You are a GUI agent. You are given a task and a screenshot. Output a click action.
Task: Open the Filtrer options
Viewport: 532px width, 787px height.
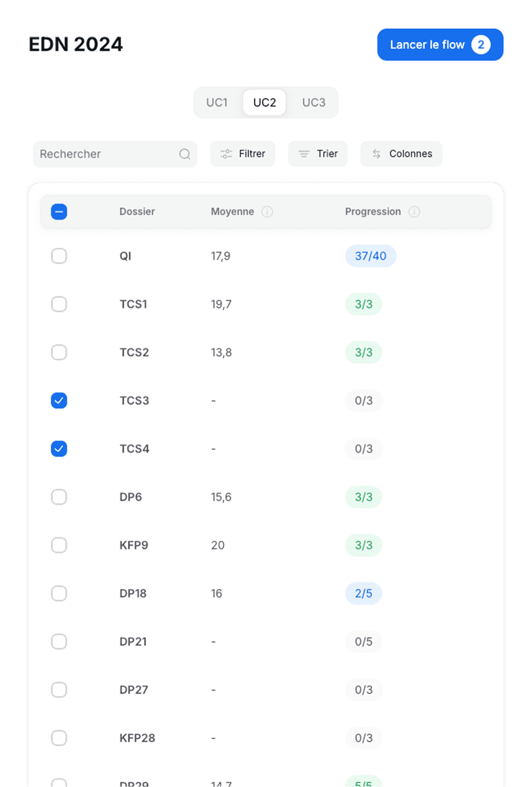coord(243,154)
